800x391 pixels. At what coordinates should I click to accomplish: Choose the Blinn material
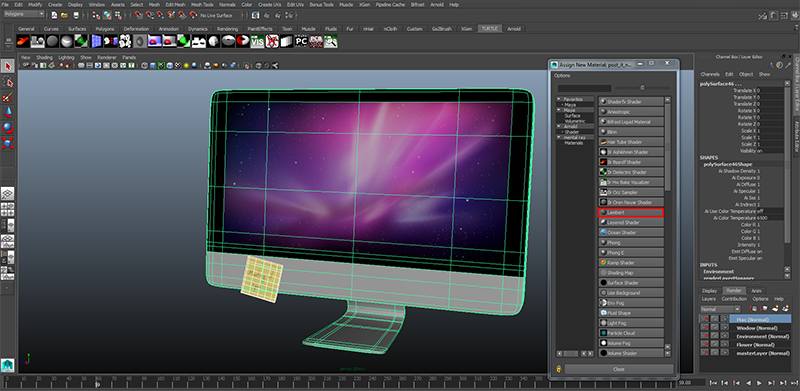[631, 132]
